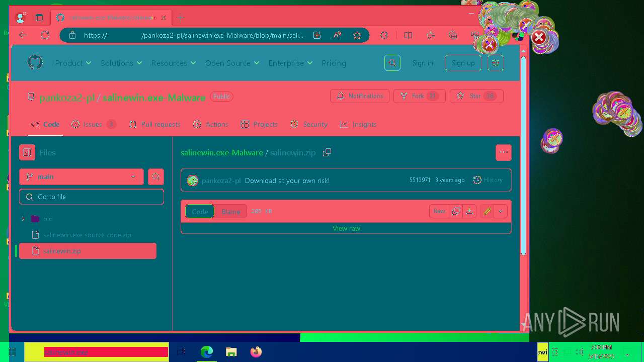644x362 pixels.
Task: Go back with the browser back arrow
Action: (23, 35)
